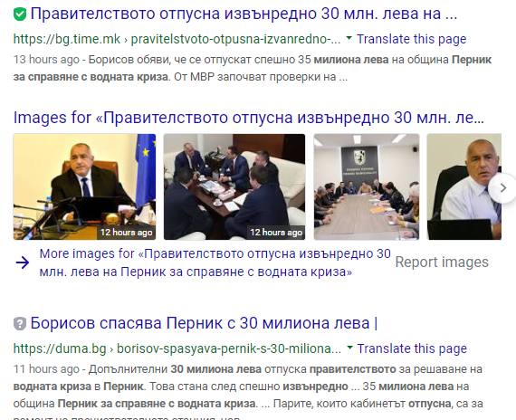Open thumbnail of man with EU flag

coord(84,186)
